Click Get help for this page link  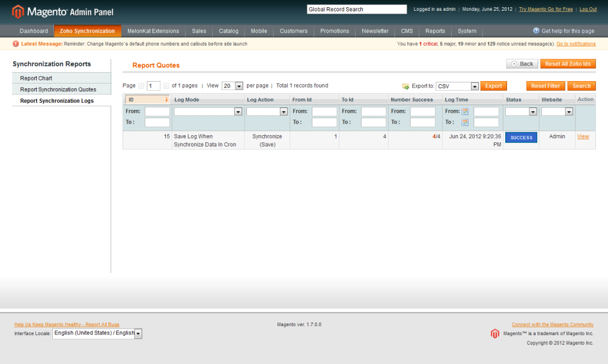click(x=568, y=31)
